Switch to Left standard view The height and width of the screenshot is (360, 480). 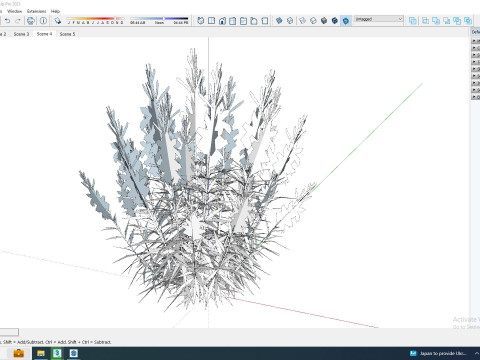click(x=254, y=21)
